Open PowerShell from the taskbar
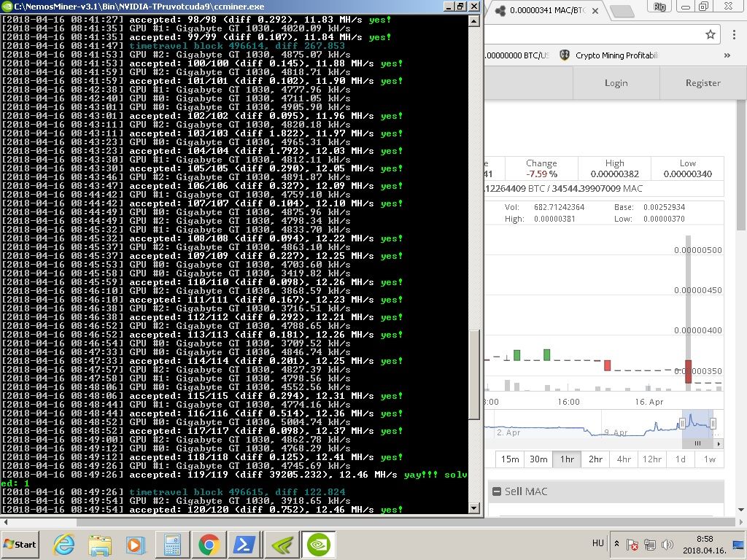Viewport: 747px width, 560px height. pos(244,545)
